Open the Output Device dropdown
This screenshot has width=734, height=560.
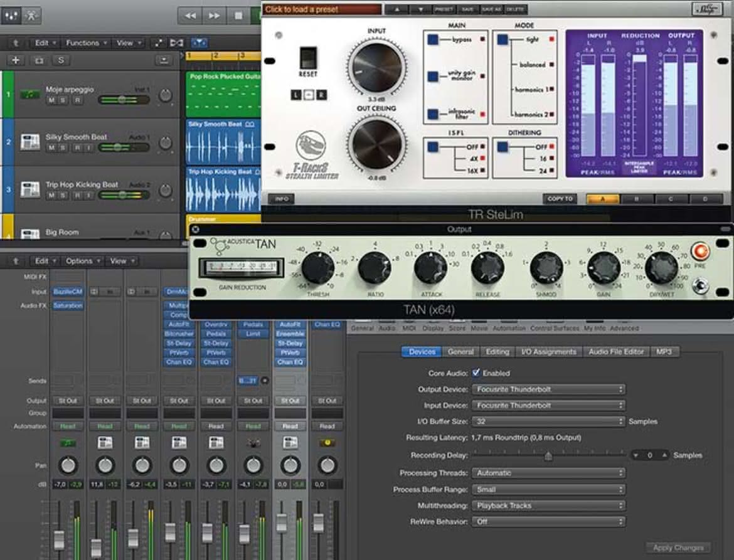[x=549, y=389]
